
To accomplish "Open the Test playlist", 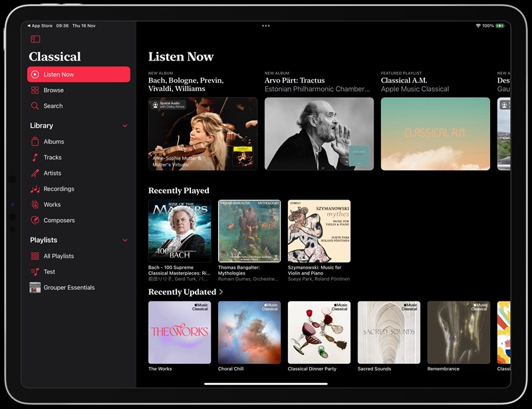I will point(49,272).
